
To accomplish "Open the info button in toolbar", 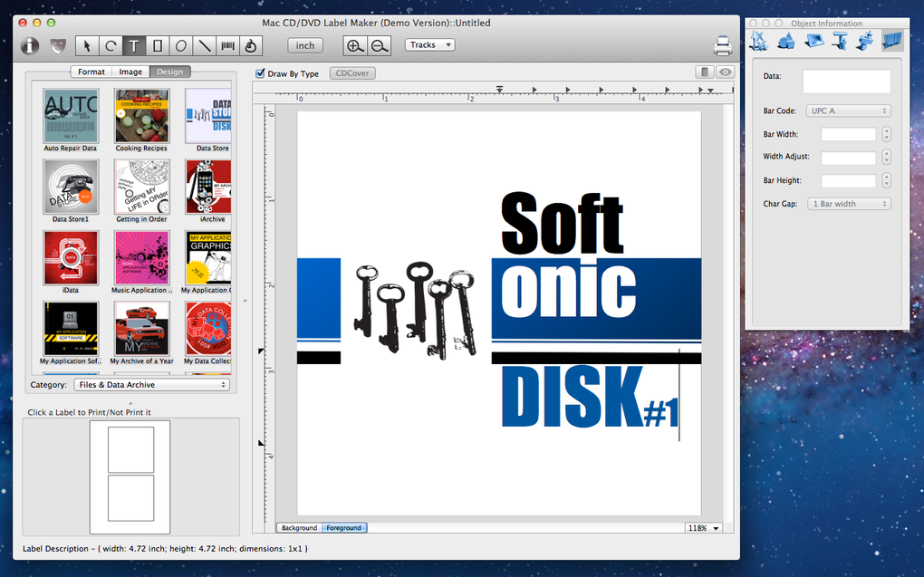I will pos(30,45).
